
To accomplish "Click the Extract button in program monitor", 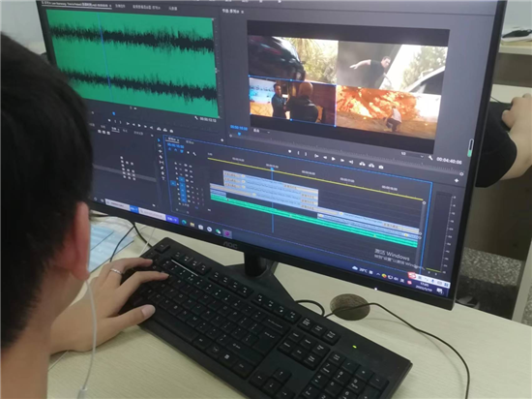I will click(371, 166).
